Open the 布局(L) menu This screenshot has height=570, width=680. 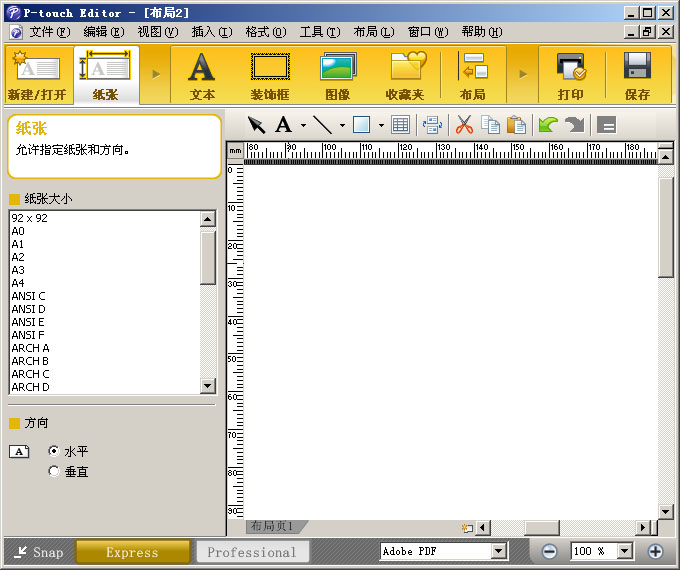[373, 32]
